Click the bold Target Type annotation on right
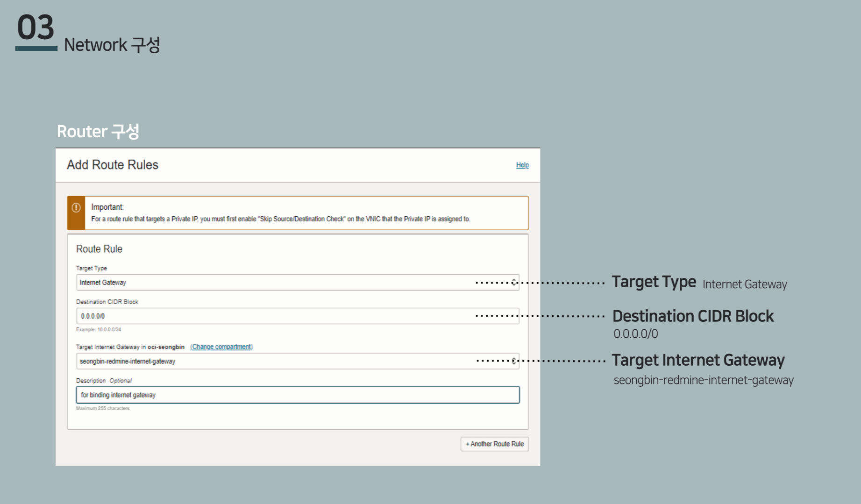861x504 pixels. [x=654, y=282]
